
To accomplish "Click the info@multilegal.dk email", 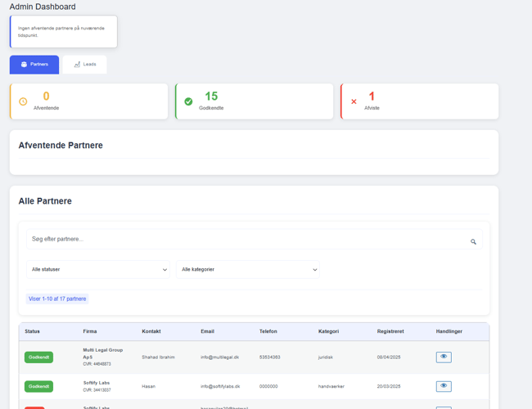I will pyautogui.click(x=220, y=357).
